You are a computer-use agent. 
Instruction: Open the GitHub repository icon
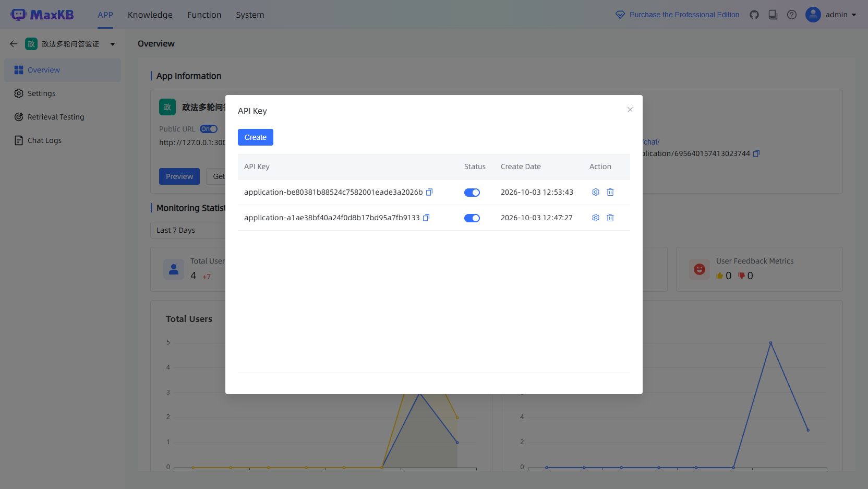[x=754, y=15]
